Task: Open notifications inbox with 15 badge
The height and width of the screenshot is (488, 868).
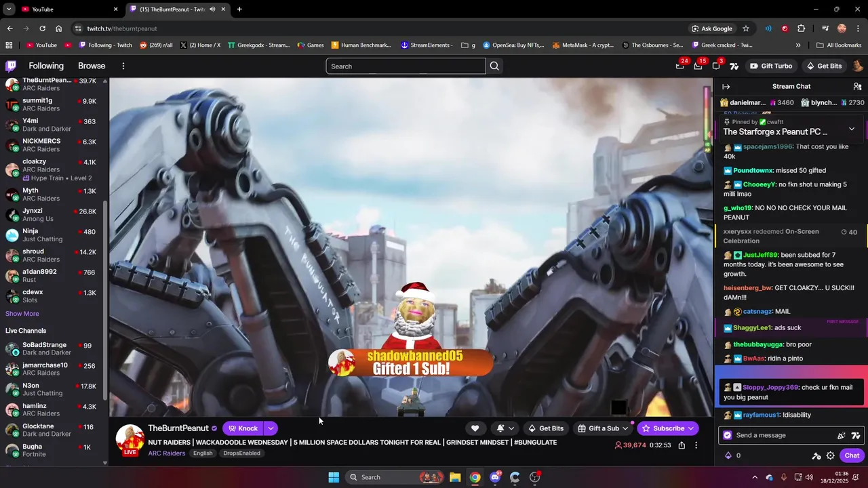Action: 698,66
